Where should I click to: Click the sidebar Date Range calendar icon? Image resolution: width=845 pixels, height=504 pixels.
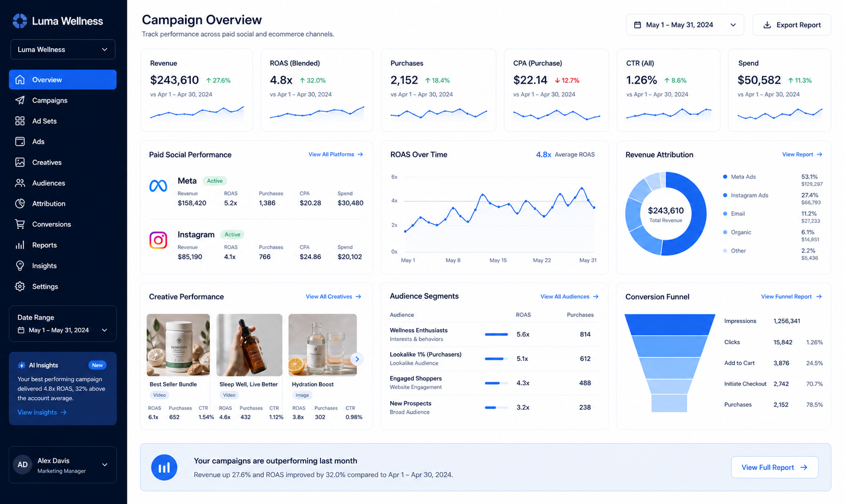coord(21,330)
